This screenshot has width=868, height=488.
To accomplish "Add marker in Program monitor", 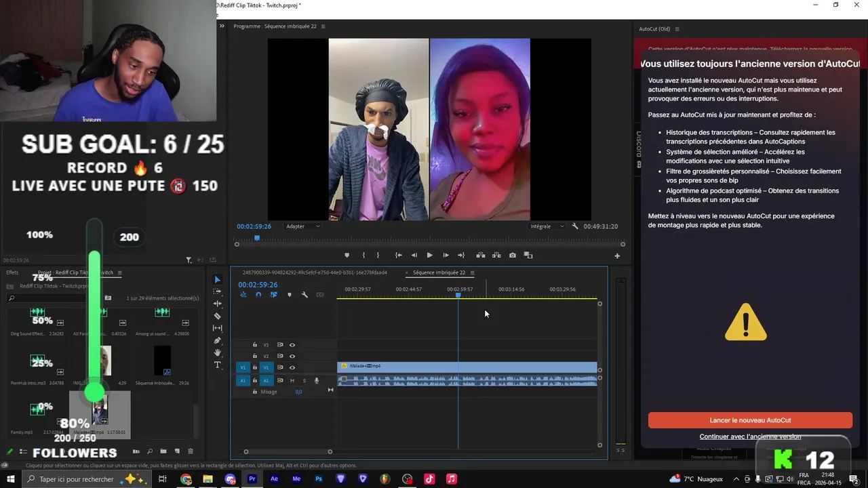I will click(347, 256).
